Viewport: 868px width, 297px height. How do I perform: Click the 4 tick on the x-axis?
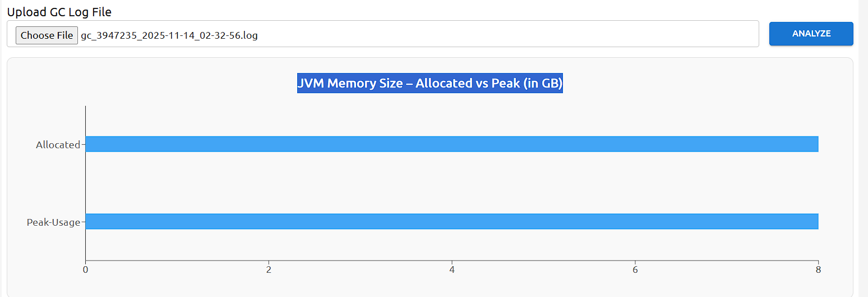coord(452,269)
